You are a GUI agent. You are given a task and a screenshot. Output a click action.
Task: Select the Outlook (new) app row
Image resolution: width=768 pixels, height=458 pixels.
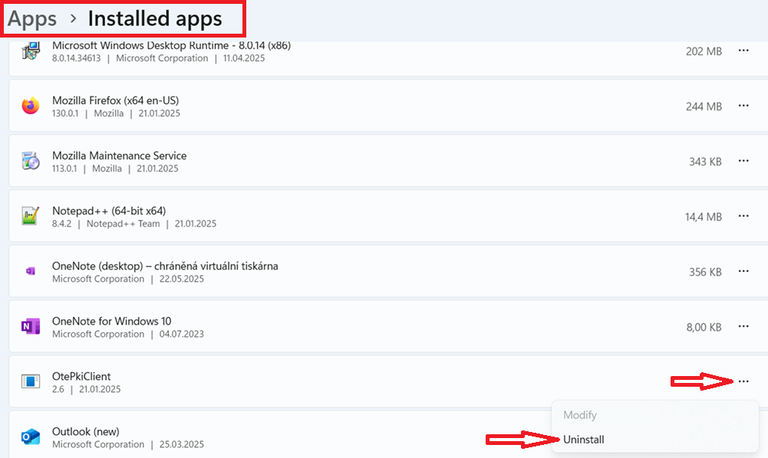click(250, 436)
